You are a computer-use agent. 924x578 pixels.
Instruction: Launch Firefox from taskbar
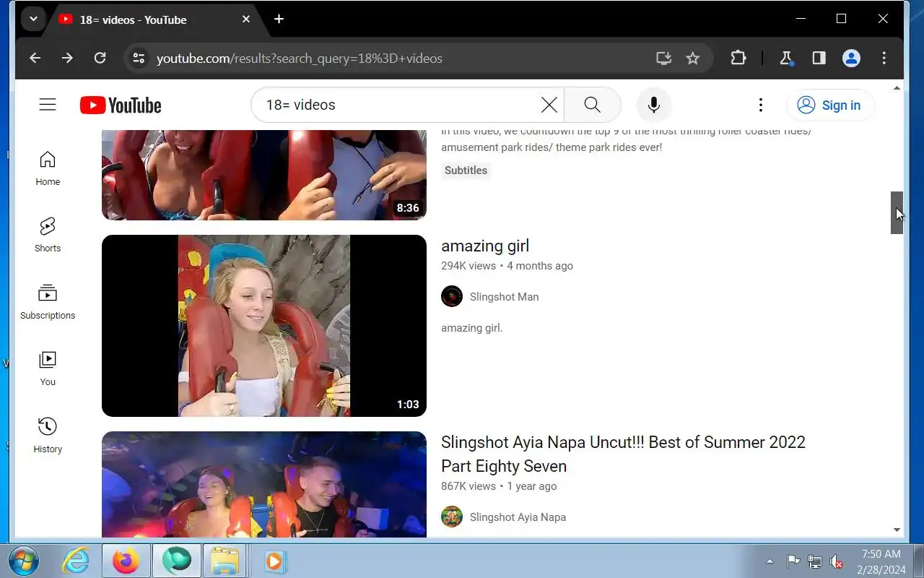(126, 561)
